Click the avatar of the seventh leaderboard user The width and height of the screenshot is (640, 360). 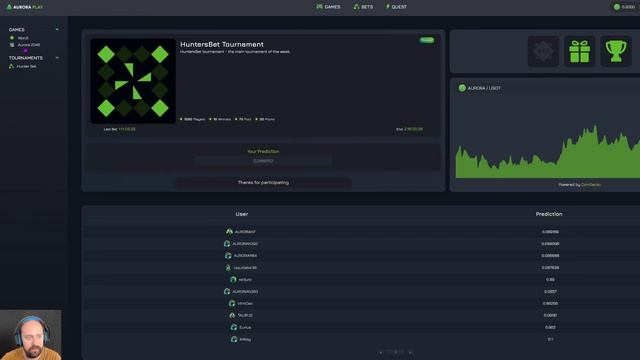coord(232,304)
